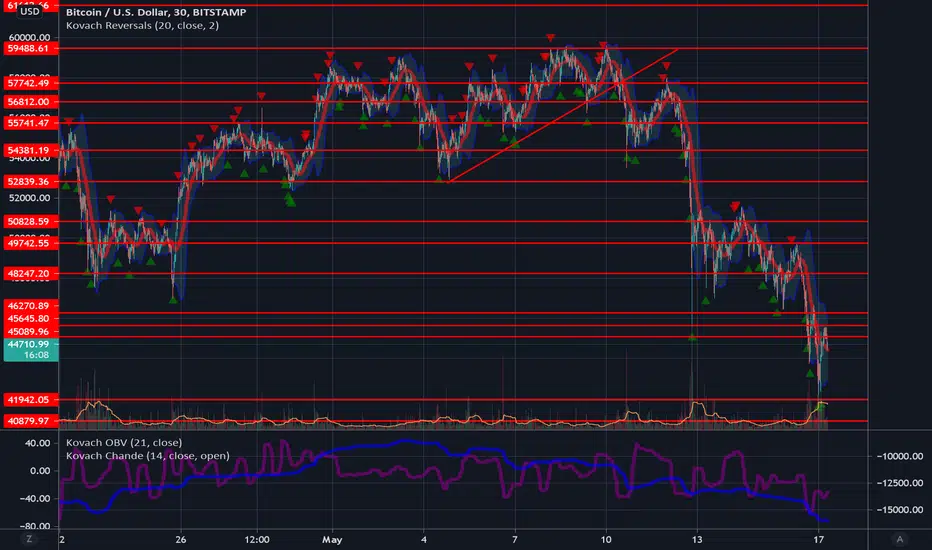Screen dimensions: 932x550
Task: Select the diagonal red trendline drawing
Action: click(563, 116)
